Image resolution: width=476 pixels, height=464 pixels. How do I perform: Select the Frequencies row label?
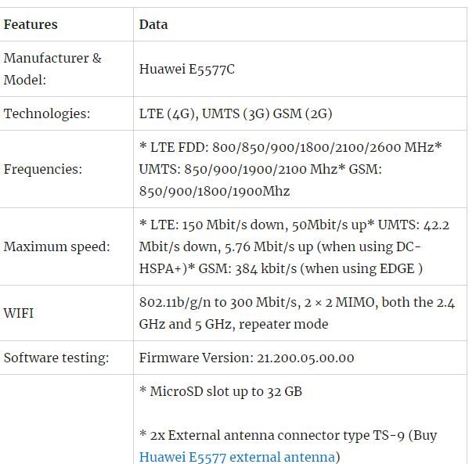(43, 169)
